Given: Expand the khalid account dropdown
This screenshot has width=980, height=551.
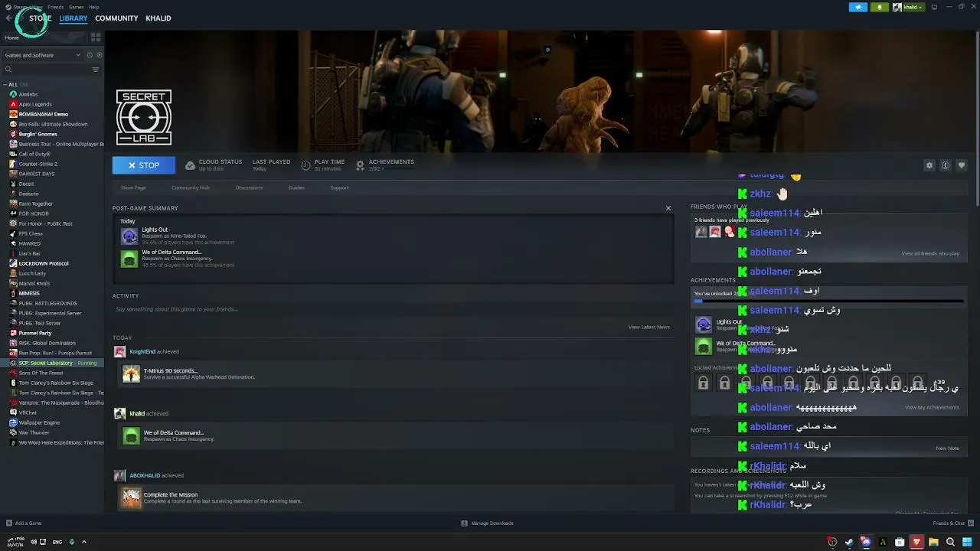Looking at the screenshot, I should point(909,7).
